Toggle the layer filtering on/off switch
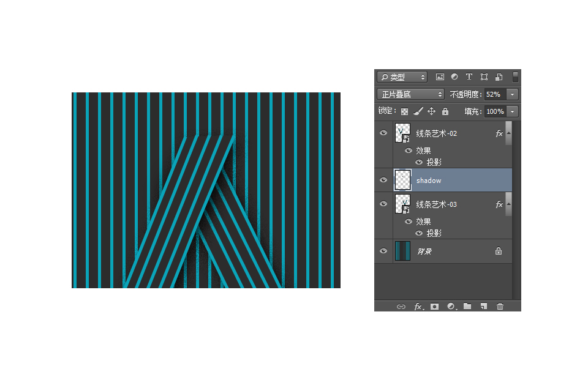The height and width of the screenshot is (380, 588). pyautogui.click(x=516, y=77)
